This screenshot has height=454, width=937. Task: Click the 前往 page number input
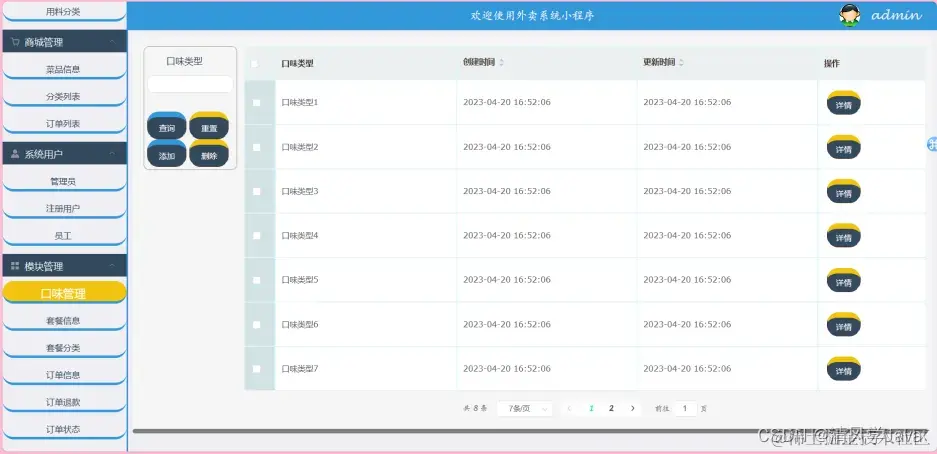click(685, 409)
